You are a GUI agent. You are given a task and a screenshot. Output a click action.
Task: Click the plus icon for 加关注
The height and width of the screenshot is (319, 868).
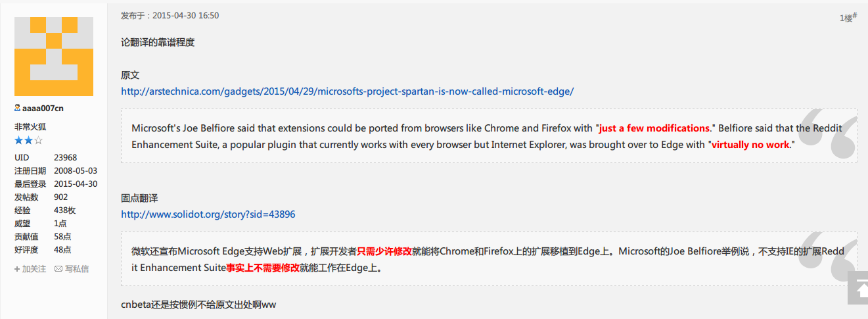pos(17,269)
